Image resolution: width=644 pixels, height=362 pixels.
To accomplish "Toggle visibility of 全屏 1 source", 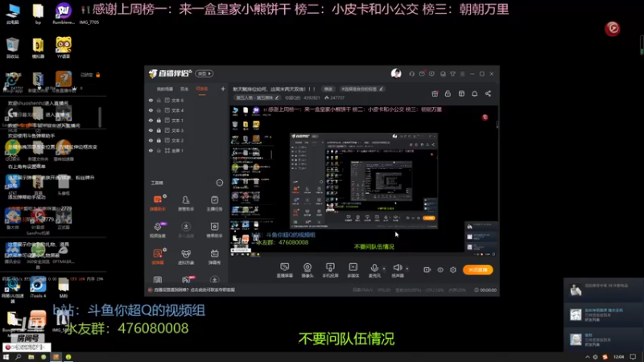I will 151,150.
